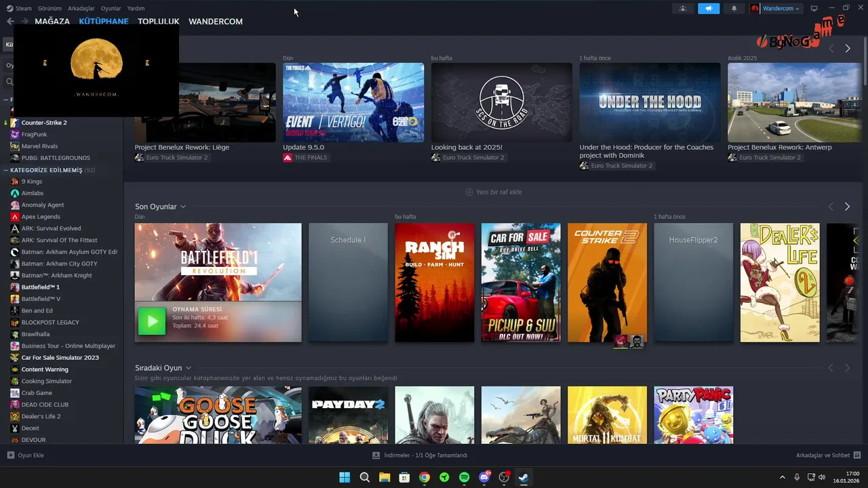This screenshot has height=488, width=868.
Task: Open Under the Hood news thumbnail
Action: click(x=650, y=102)
